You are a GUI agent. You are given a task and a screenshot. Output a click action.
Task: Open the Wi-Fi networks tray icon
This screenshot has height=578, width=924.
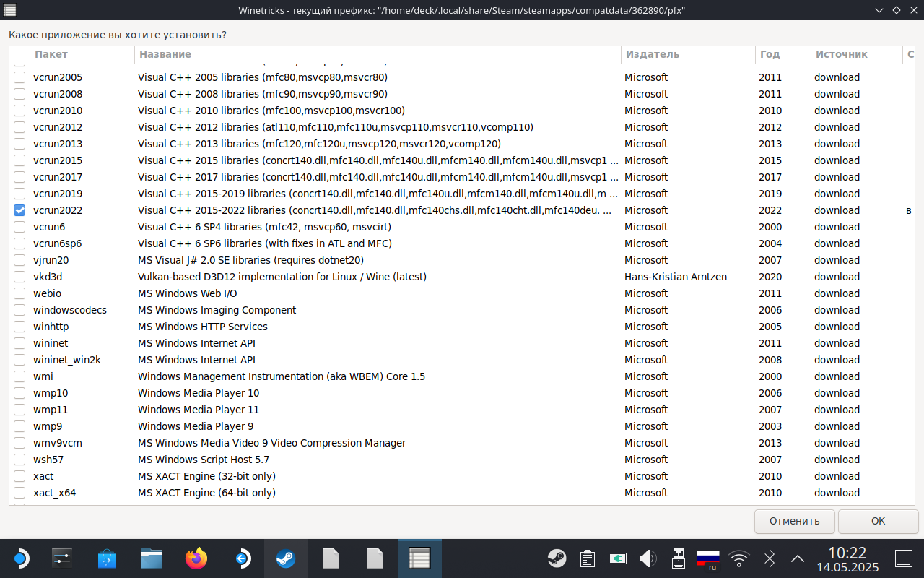pyautogui.click(x=738, y=558)
